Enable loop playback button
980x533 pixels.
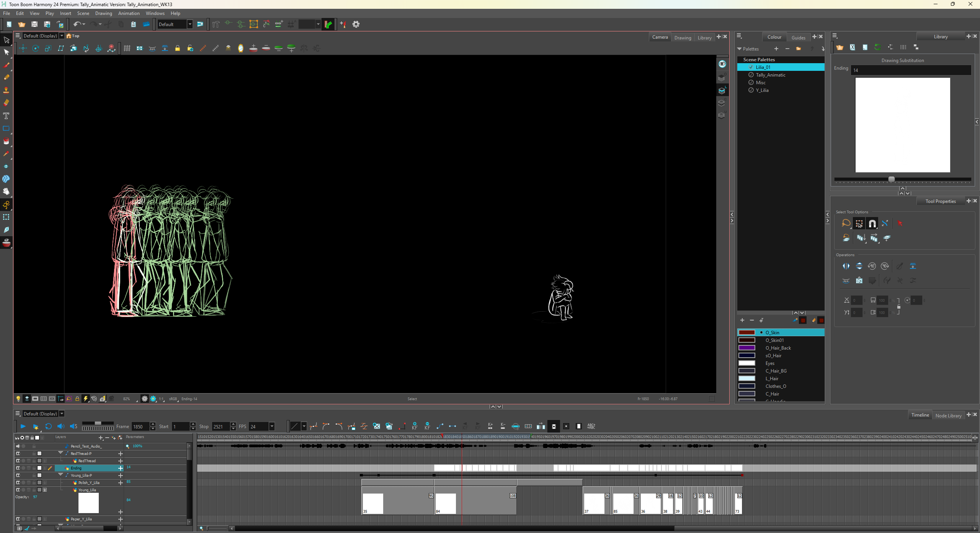48,426
